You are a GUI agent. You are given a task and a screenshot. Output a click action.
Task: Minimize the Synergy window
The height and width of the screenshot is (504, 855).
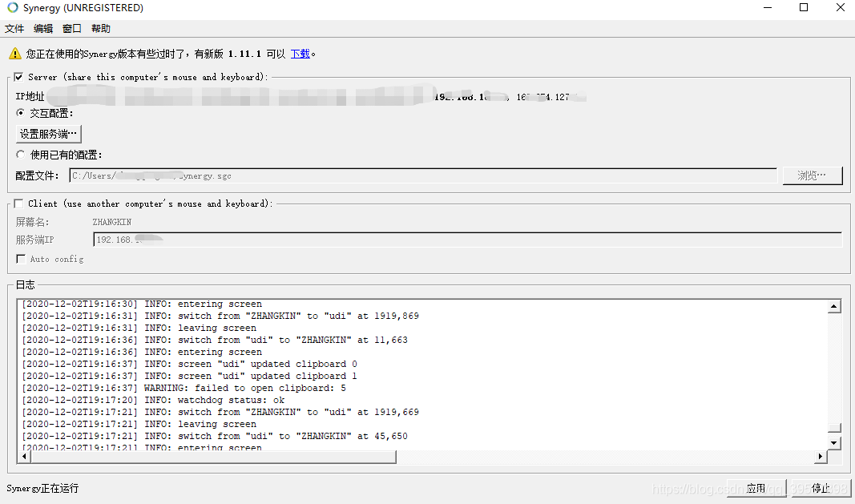pos(768,8)
